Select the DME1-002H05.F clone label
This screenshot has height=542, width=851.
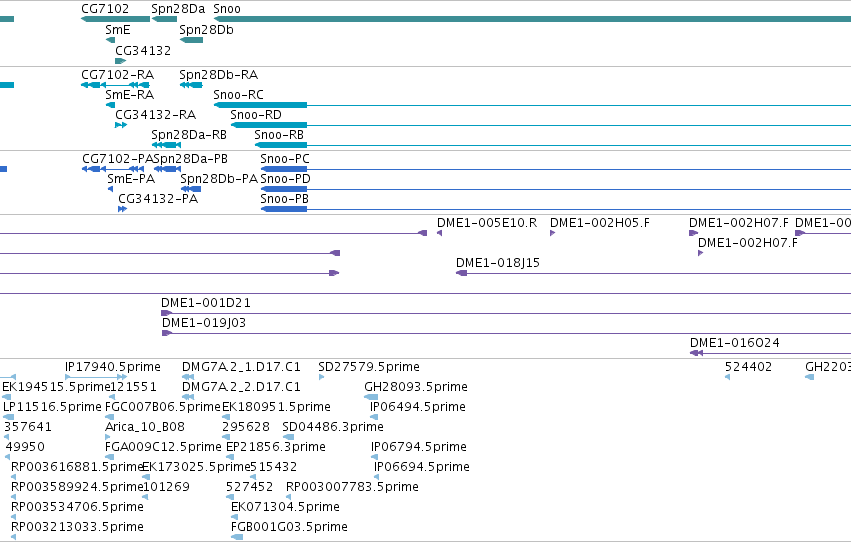[x=600, y=223]
